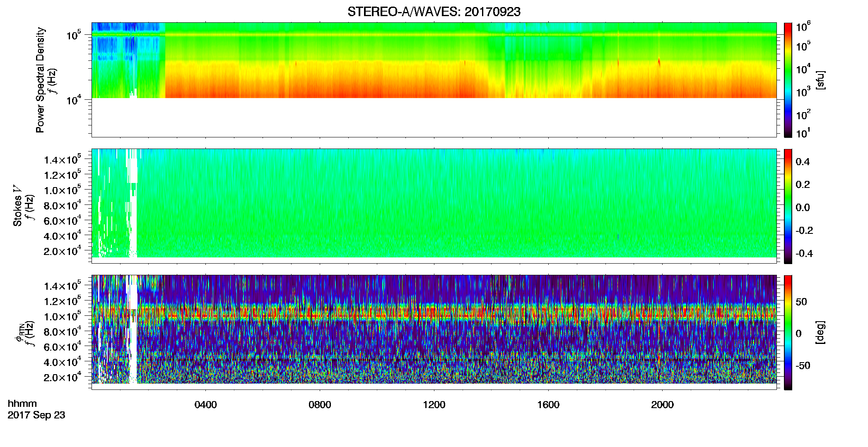Click the 1200 time axis tick label
This screenshot has height=447, width=868.
coord(434,405)
